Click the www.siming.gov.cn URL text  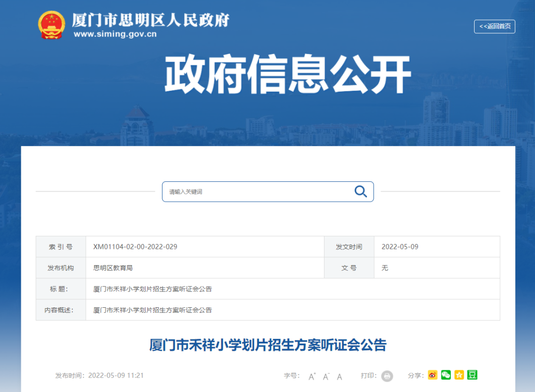click(x=115, y=34)
